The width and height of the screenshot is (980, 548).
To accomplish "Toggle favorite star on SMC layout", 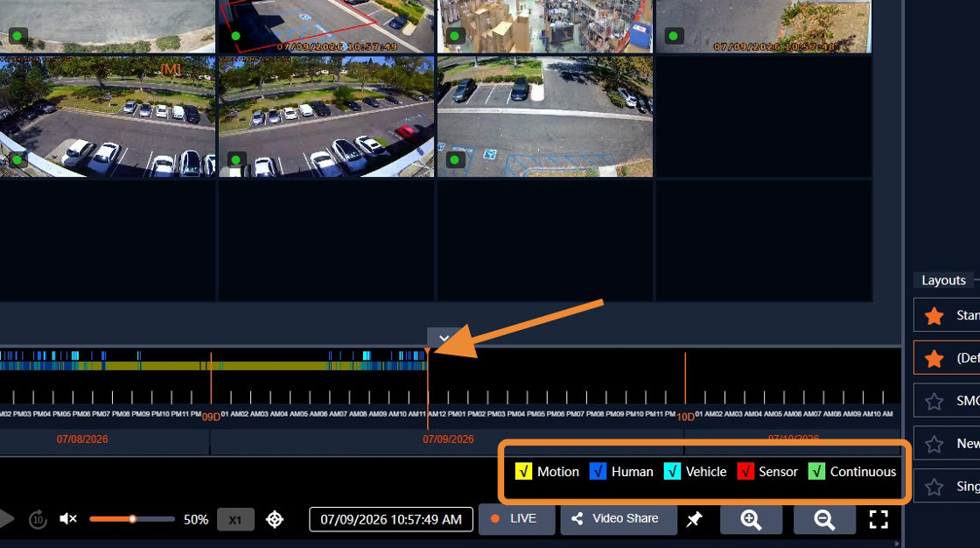I will (x=934, y=401).
